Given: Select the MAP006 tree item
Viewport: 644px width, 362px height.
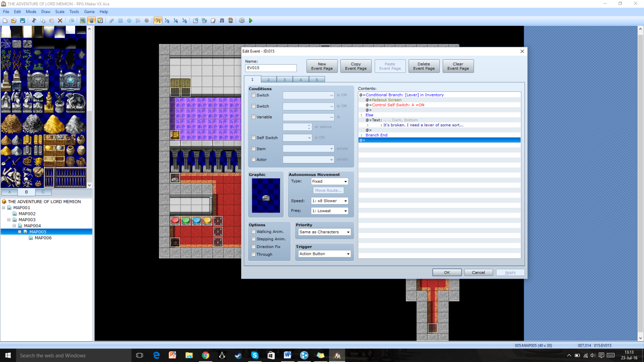Looking at the screenshot, I should click(43, 238).
